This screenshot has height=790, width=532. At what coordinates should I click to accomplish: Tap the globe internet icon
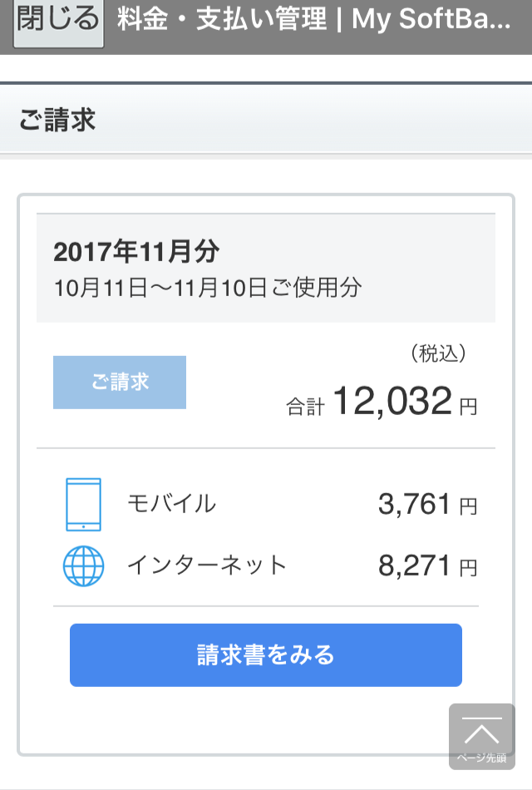point(83,566)
